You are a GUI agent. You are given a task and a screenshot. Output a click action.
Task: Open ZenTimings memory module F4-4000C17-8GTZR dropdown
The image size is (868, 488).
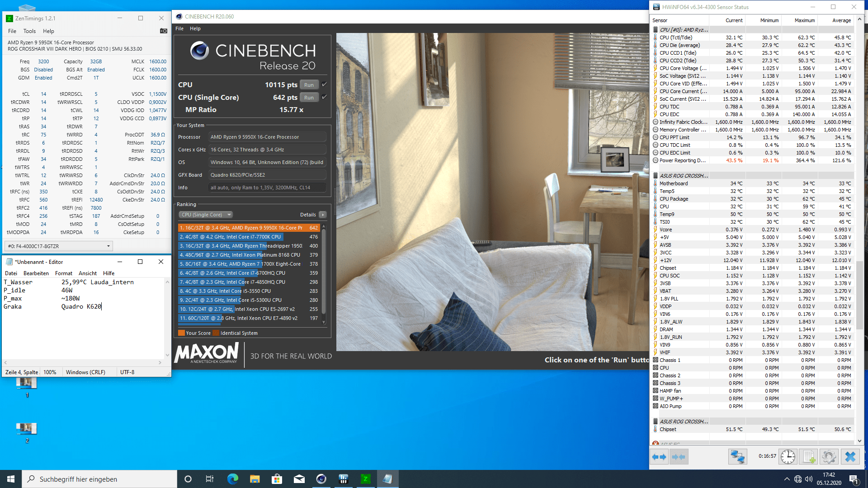(58, 246)
